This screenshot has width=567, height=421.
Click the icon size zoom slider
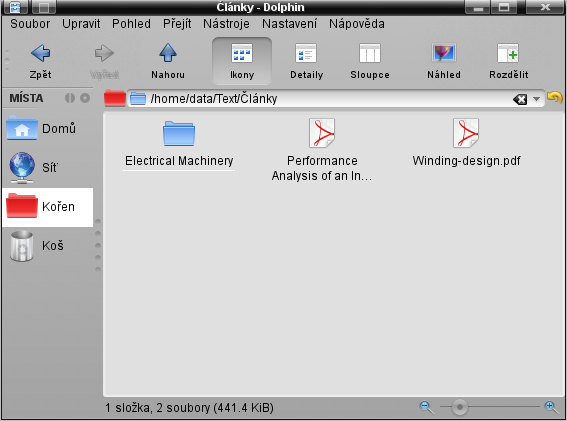coord(489,407)
